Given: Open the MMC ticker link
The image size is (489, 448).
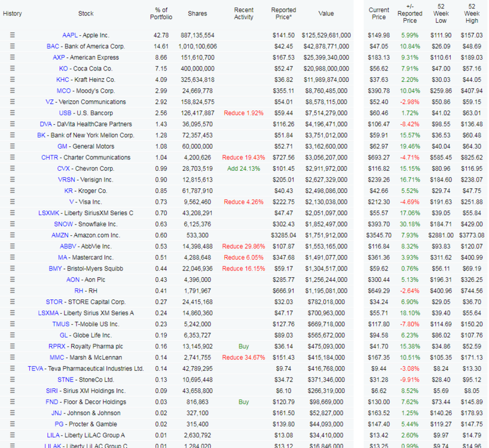Looking at the screenshot, I should [57, 357].
